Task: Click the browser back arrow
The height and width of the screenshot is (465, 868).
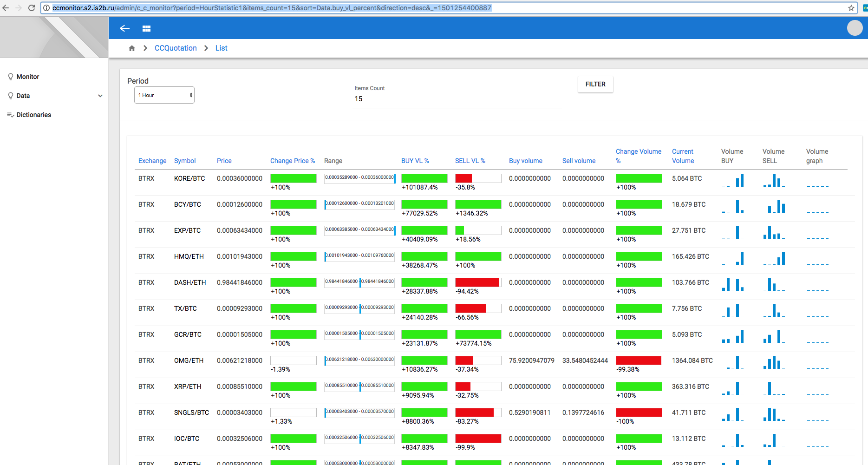Action: click(x=6, y=8)
